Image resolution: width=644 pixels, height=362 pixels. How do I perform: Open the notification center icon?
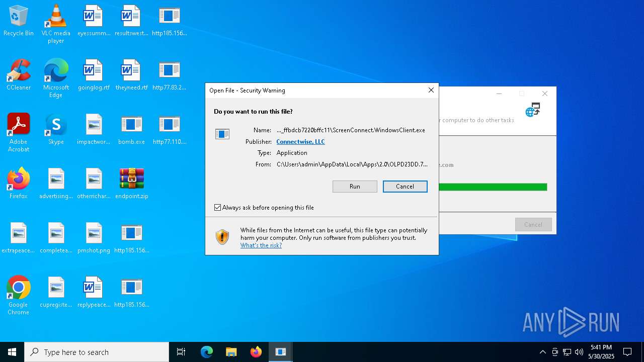coord(627,352)
